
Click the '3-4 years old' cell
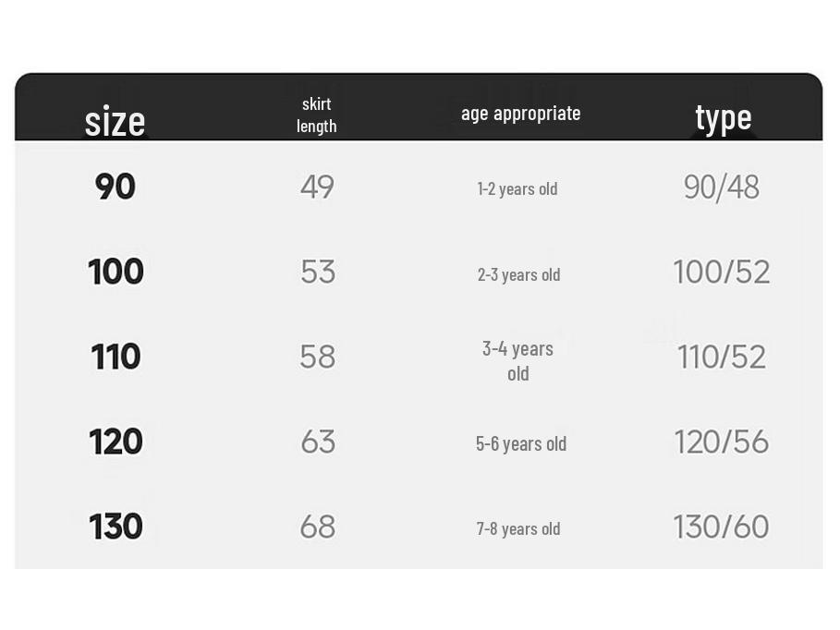517,361
